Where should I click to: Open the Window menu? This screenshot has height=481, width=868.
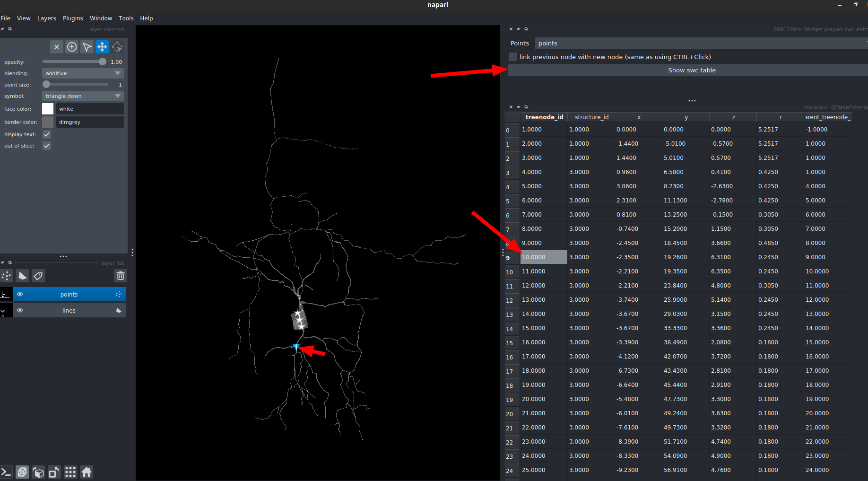(101, 18)
